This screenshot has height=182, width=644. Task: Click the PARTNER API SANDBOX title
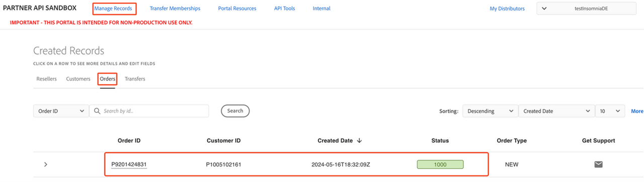(40, 9)
